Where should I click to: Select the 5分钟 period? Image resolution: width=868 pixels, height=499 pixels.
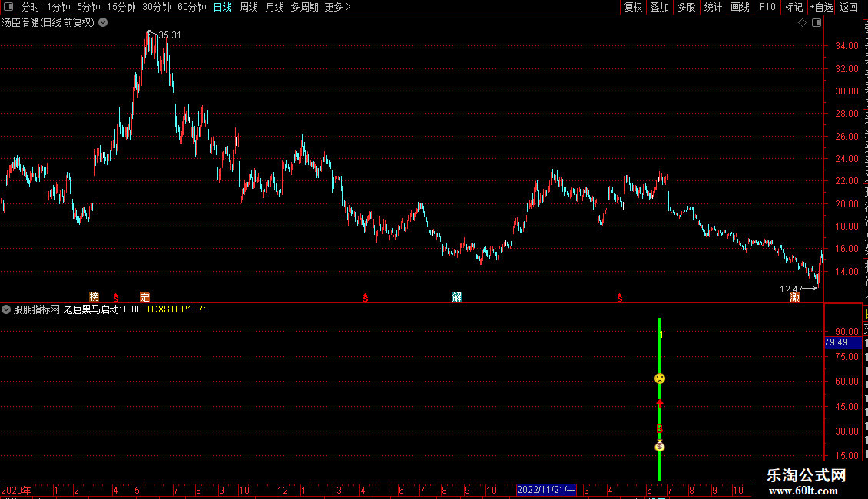(88, 7)
